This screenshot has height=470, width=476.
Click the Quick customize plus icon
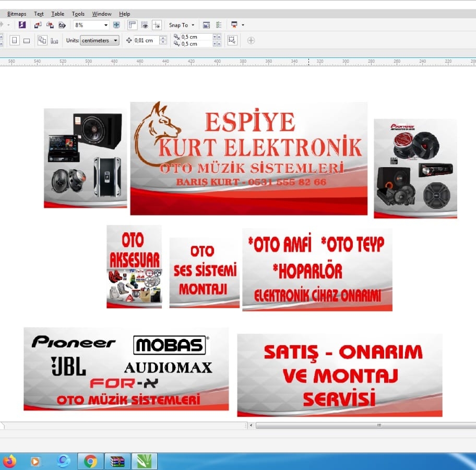(251, 40)
